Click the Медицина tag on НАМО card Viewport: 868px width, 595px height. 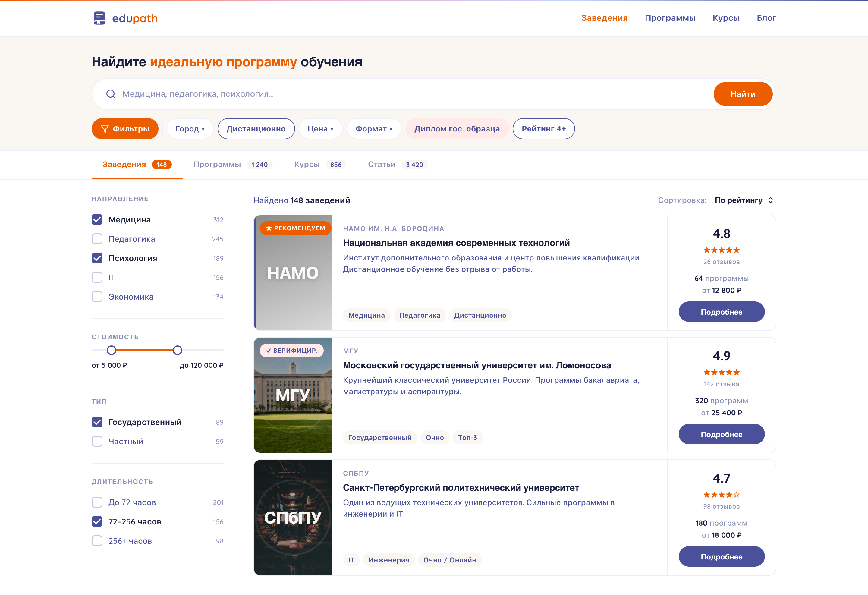click(366, 315)
